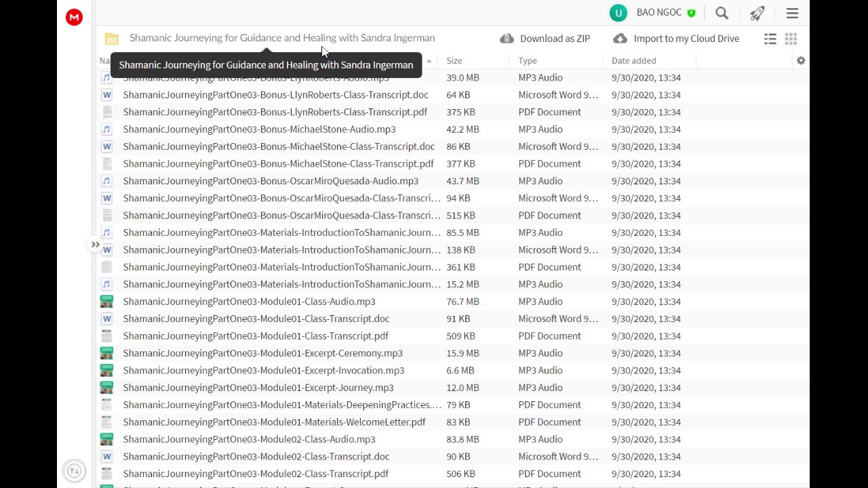Viewport: 868px width, 488px height.
Task: Sort files by Date added column
Action: pos(633,60)
